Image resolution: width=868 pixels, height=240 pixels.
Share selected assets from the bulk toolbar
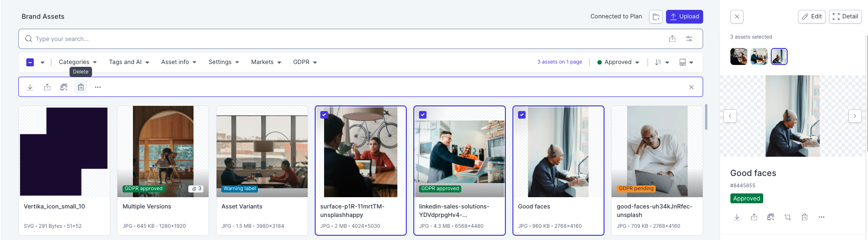(47, 87)
